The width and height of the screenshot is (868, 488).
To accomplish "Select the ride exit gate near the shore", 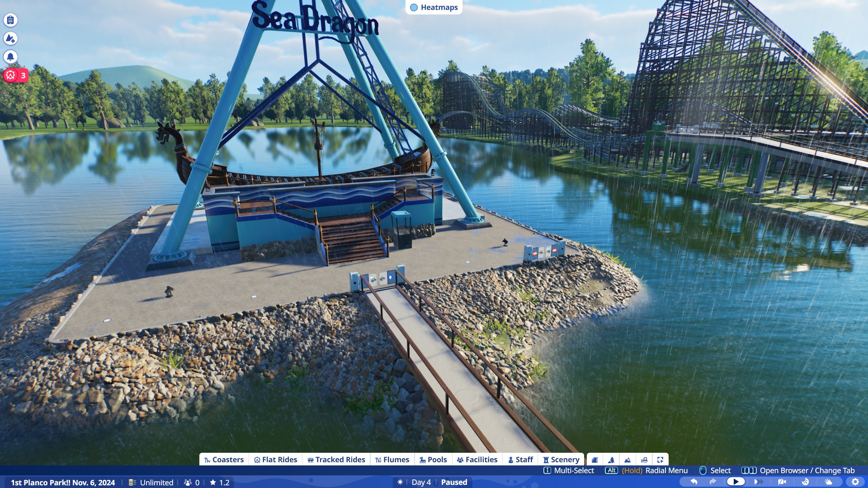I will (544, 251).
